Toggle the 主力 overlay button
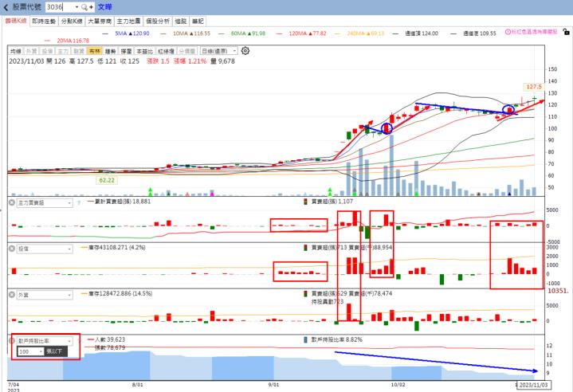The height and width of the screenshot is (392, 573). point(63,51)
